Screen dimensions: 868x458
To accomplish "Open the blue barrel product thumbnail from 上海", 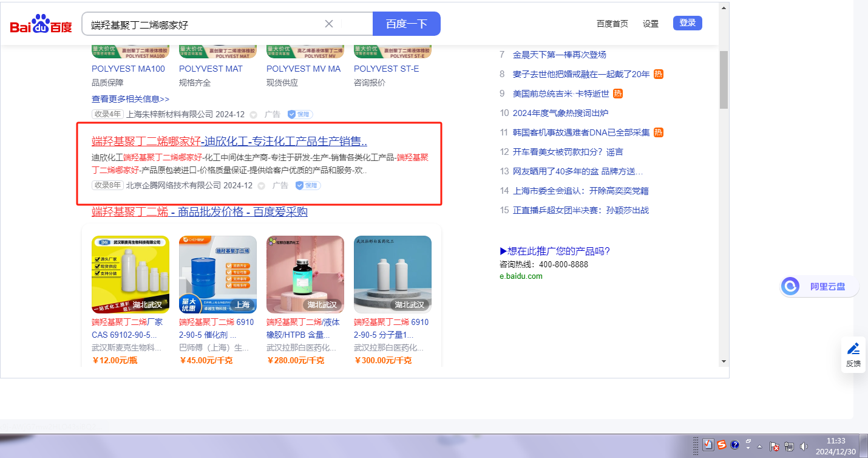I will (x=218, y=275).
